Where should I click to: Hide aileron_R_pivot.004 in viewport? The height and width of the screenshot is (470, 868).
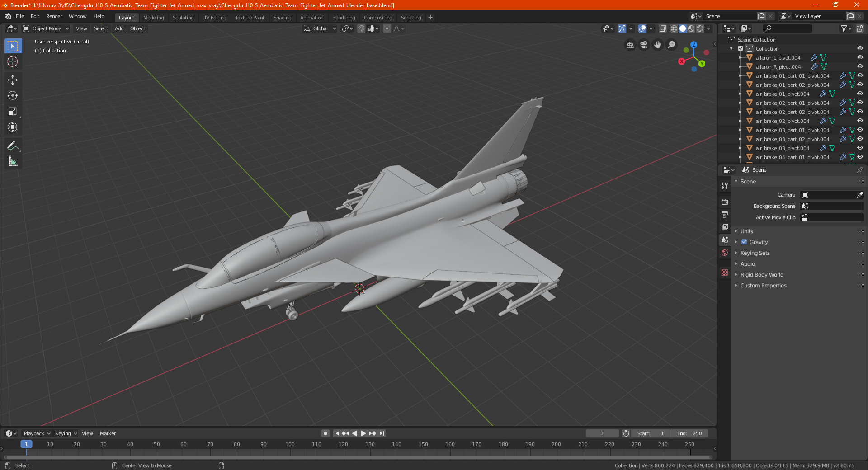coord(860,66)
